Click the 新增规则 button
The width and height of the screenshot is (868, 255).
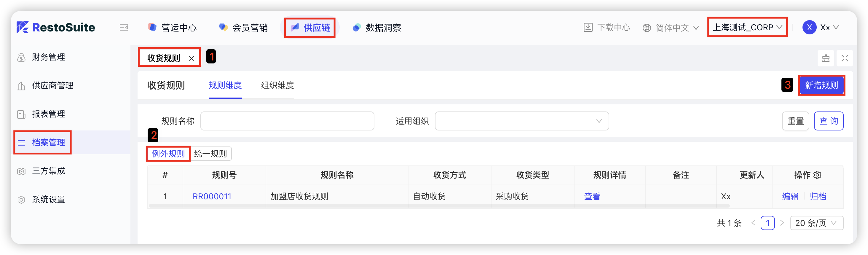pyautogui.click(x=821, y=86)
